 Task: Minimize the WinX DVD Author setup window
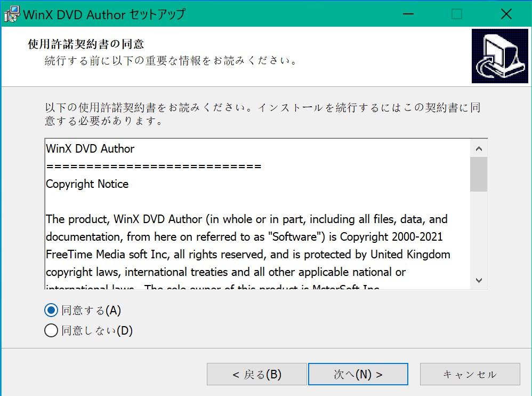(408, 14)
